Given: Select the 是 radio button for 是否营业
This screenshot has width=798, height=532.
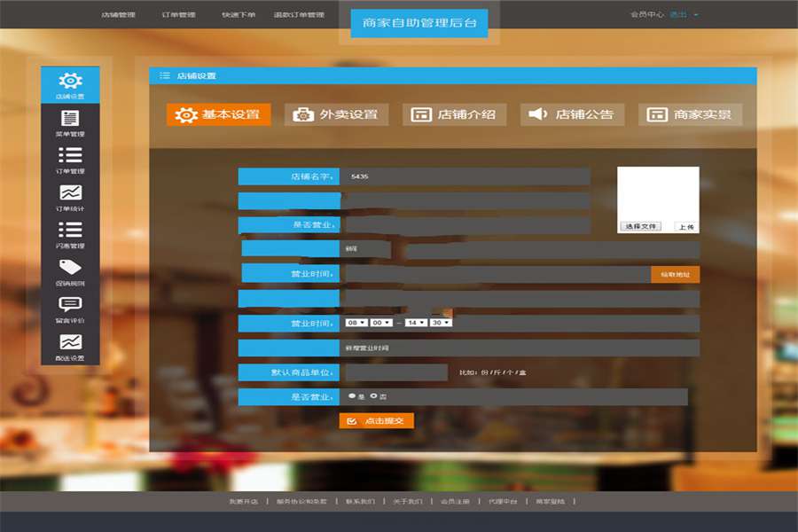Looking at the screenshot, I should (x=354, y=395).
